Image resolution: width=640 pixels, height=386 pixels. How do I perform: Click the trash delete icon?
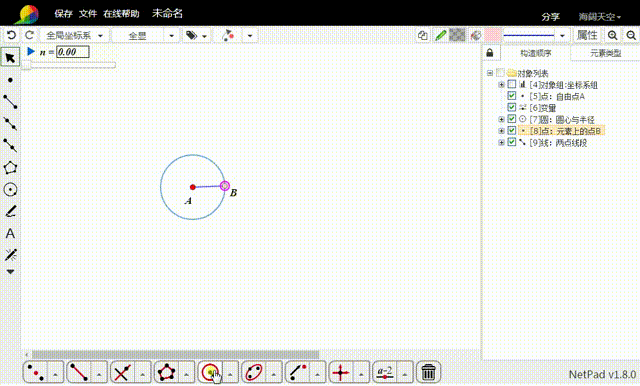pyautogui.click(x=428, y=372)
